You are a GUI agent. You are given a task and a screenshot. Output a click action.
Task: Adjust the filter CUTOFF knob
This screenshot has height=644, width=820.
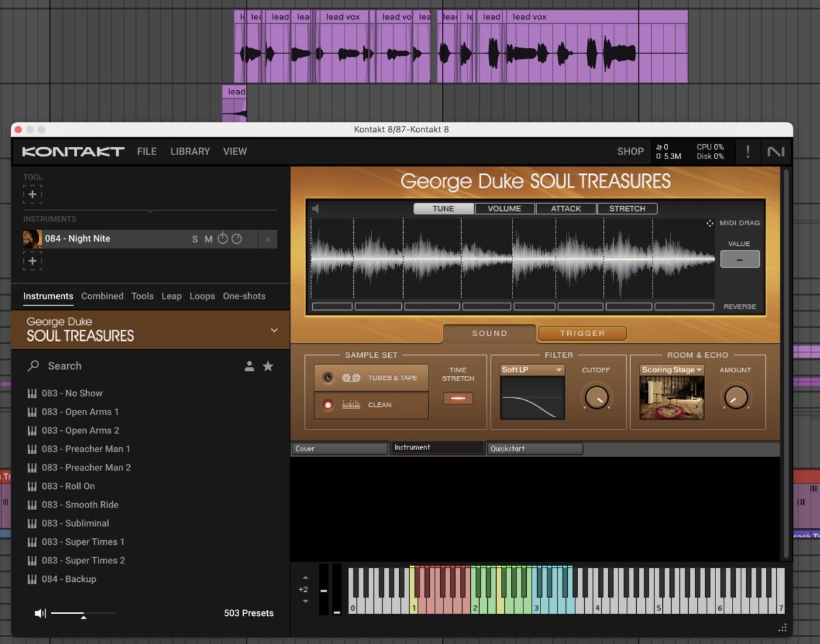tap(596, 396)
